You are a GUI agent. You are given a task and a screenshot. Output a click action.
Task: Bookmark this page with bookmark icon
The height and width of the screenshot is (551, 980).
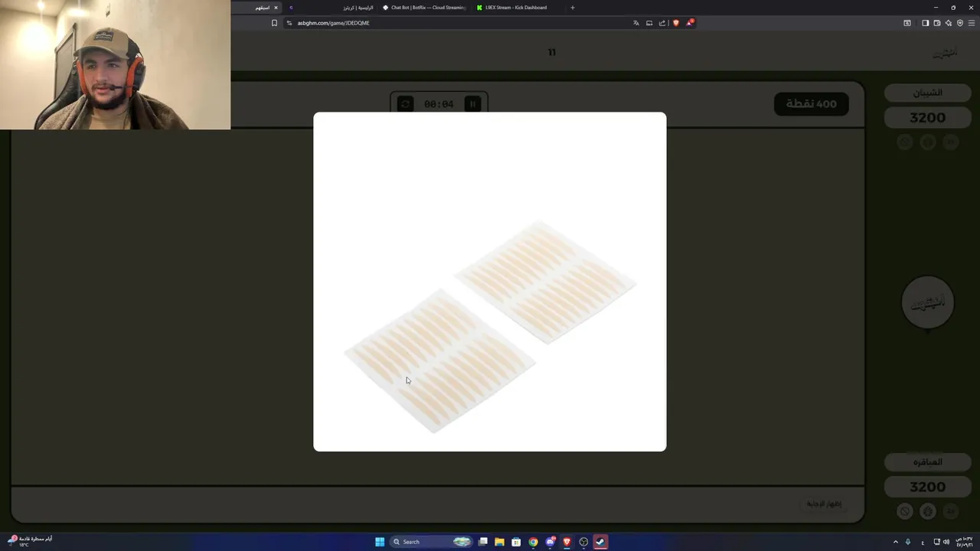click(274, 23)
